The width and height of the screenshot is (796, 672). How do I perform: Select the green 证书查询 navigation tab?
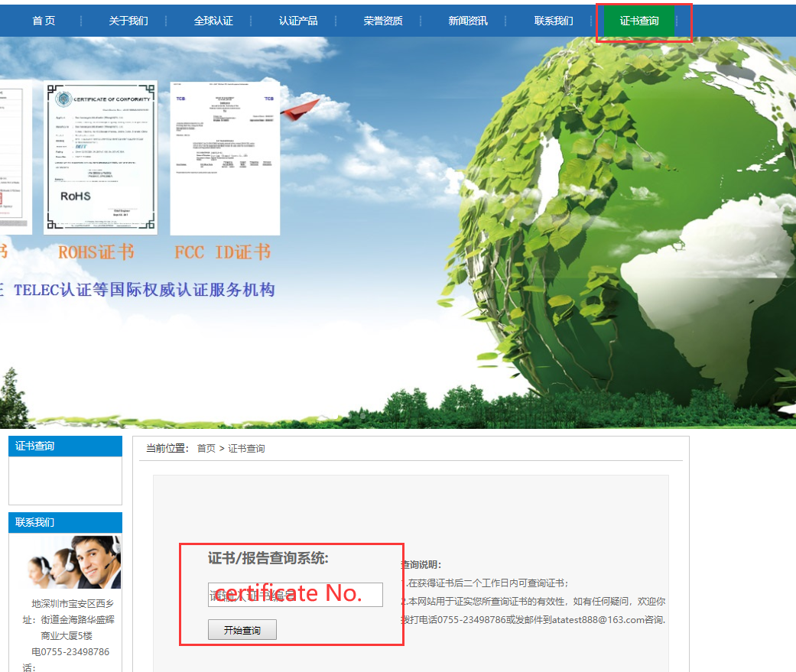click(638, 21)
